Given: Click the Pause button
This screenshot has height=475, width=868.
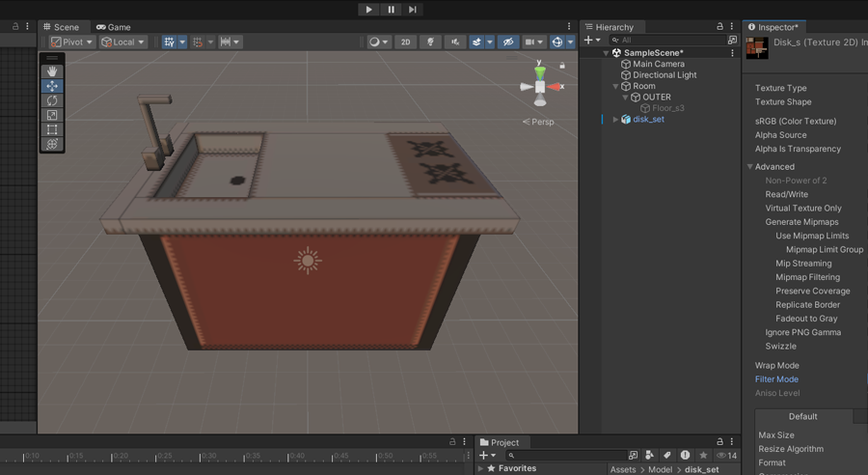Looking at the screenshot, I should click(x=391, y=10).
